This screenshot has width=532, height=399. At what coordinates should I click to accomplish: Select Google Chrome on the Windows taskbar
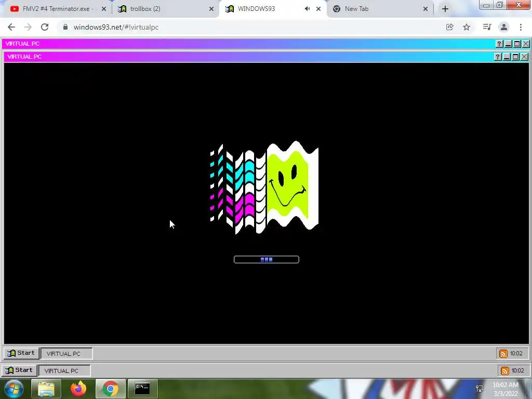111,389
